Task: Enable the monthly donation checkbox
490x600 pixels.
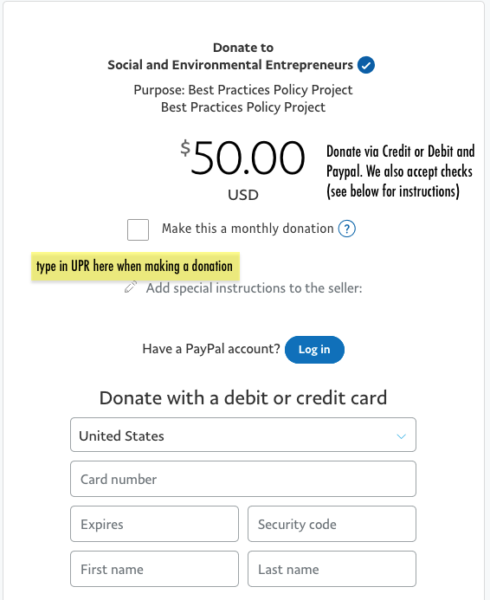Action: click(138, 230)
